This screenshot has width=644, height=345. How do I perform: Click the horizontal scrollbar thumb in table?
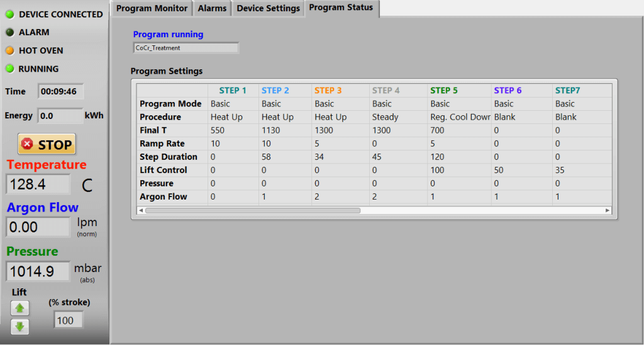(252, 211)
